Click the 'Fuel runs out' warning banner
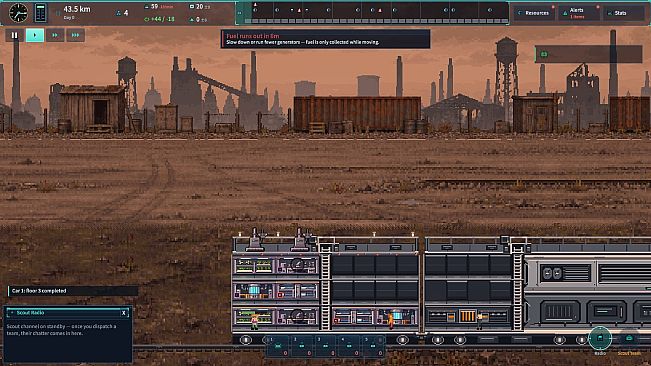The height and width of the screenshot is (366, 651). pyautogui.click(x=326, y=39)
